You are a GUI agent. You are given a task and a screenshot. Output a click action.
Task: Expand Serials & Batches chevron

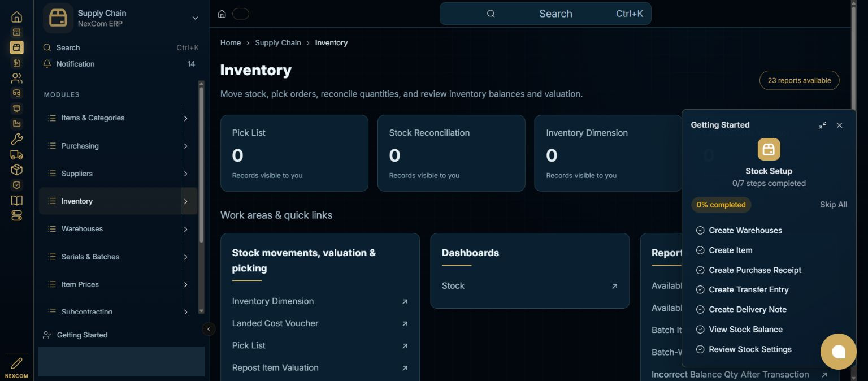click(185, 257)
